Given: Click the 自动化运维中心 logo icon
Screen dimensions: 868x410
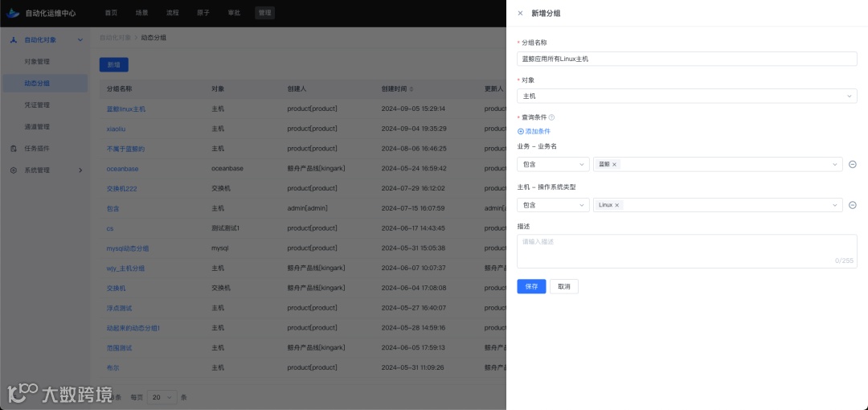Looking at the screenshot, I should click(13, 13).
